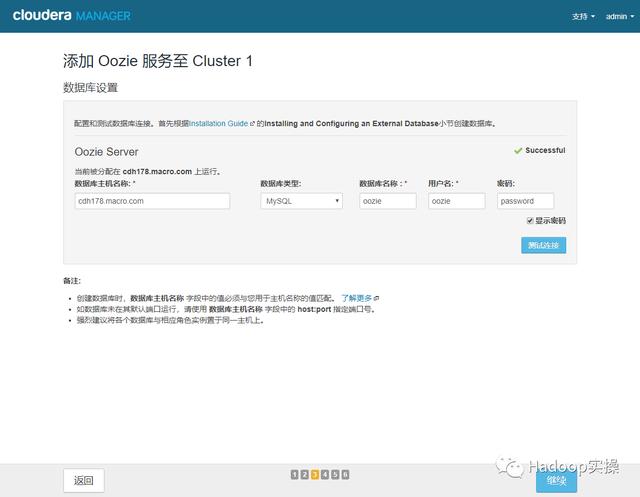Open the admin user menu
This screenshot has height=497, width=640.
(x=620, y=16)
